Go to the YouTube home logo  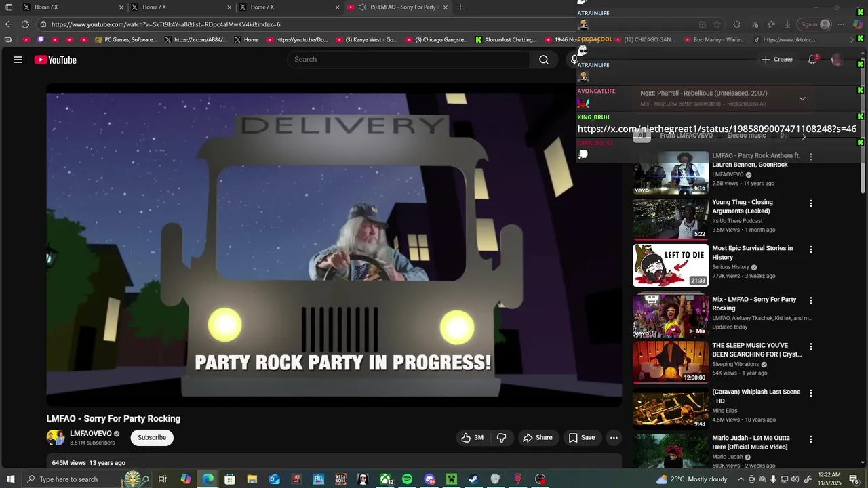(56, 60)
